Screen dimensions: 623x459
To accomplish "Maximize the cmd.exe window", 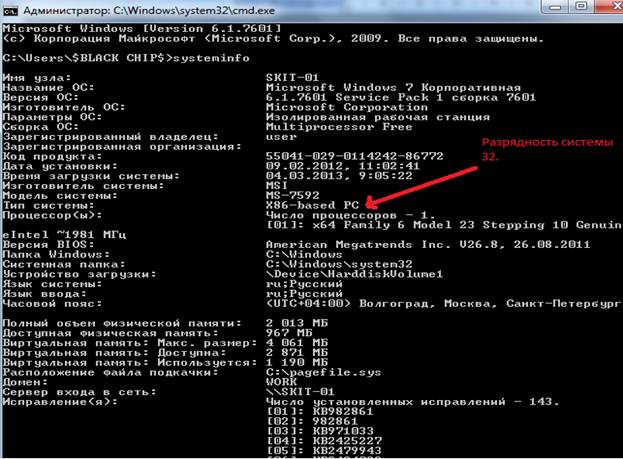I will click(x=581, y=7).
